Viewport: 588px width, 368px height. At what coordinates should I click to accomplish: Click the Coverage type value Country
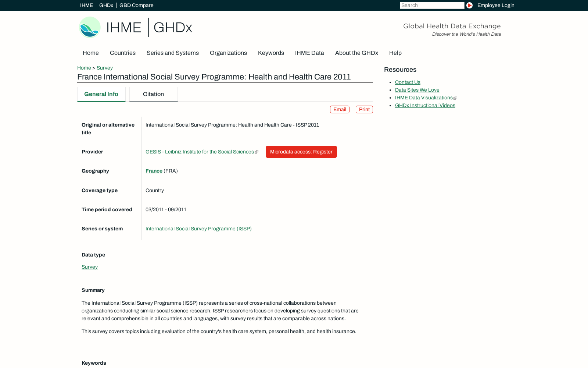click(x=155, y=190)
